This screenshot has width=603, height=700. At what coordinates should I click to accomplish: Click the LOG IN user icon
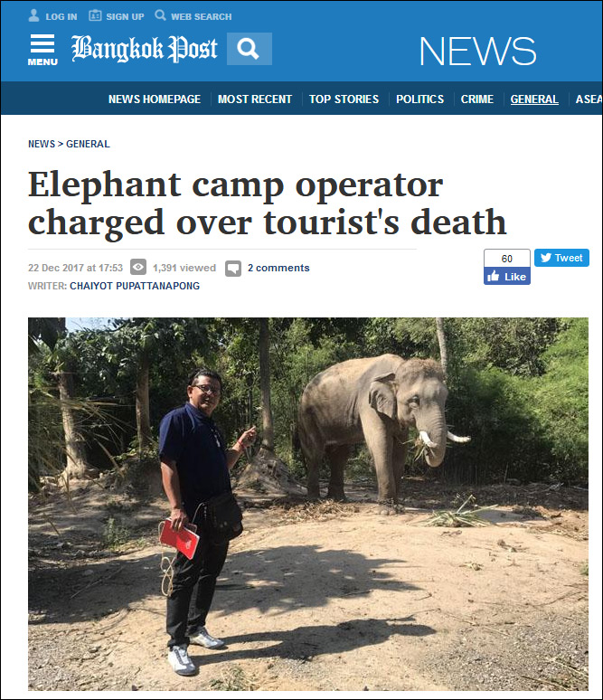[33, 15]
